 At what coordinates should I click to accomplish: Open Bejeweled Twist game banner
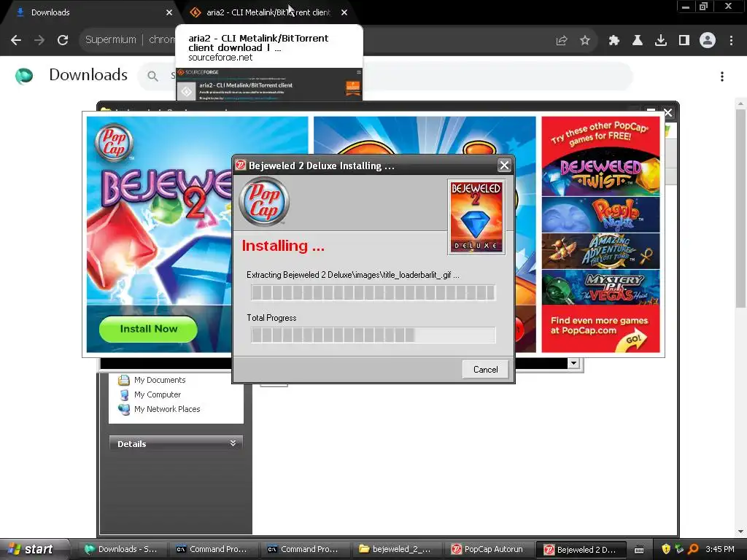[600, 173]
